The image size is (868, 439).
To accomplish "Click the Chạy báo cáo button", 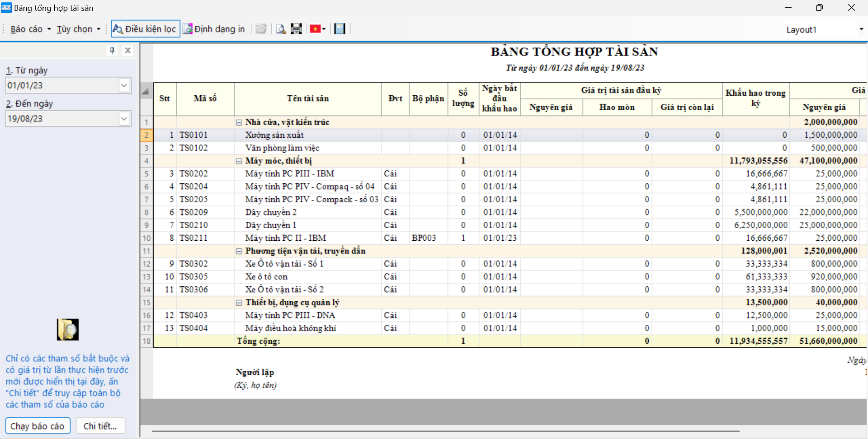I will pyautogui.click(x=38, y=426).
